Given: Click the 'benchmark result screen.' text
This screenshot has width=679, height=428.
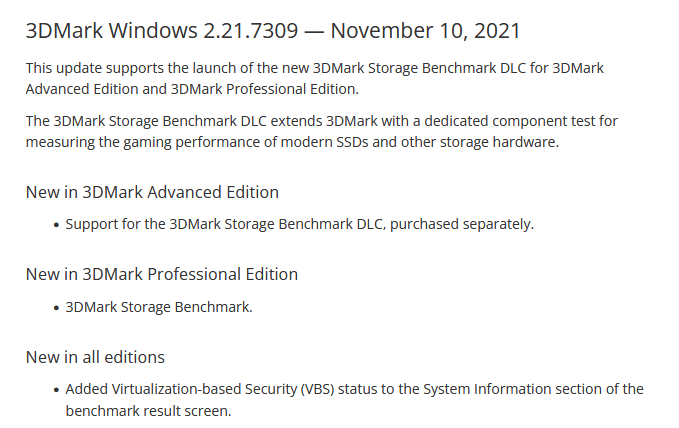Looking at the screenshot, I should pos(149,411).
